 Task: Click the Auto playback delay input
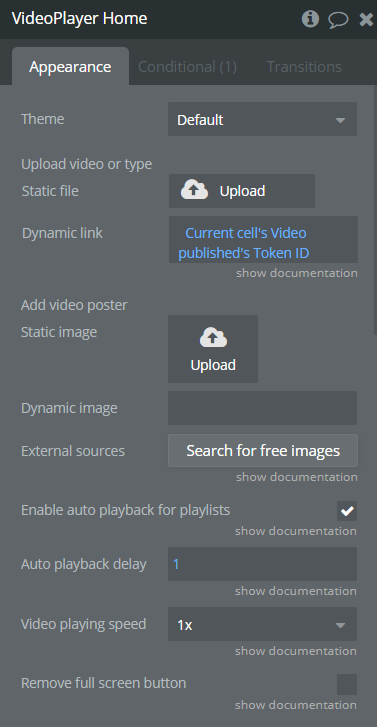pos(262,564)
